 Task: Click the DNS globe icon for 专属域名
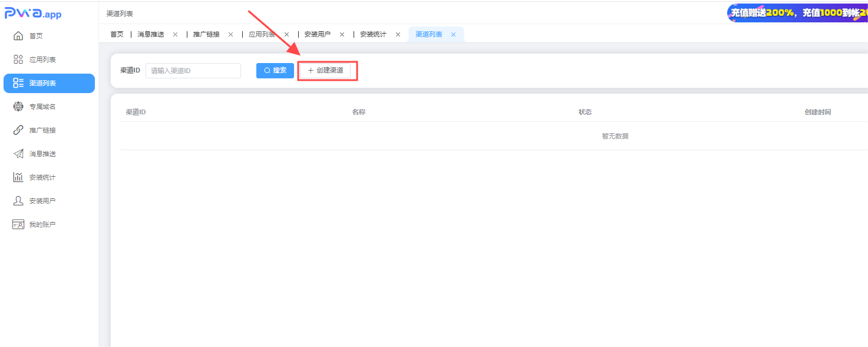pyautogui.click(x=18, y=107)
